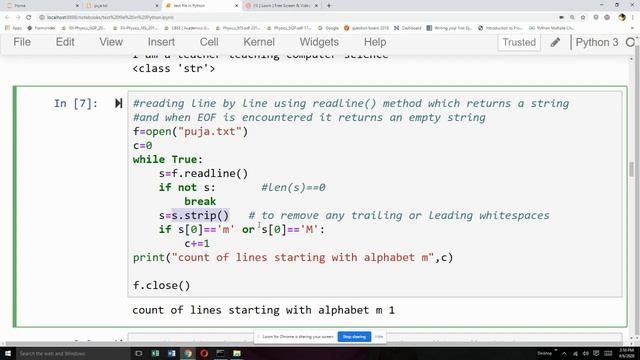Open Word from the taskbar

click(172, 353)
